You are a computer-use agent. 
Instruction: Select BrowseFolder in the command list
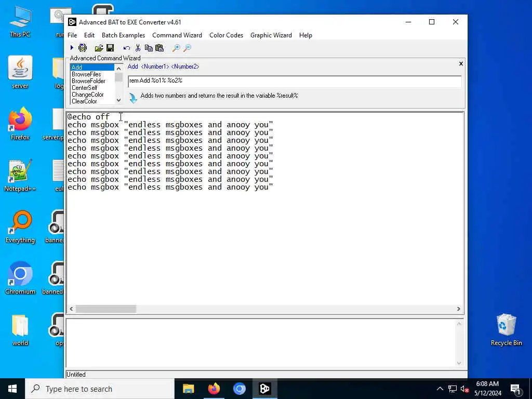[x=92, y=81]
